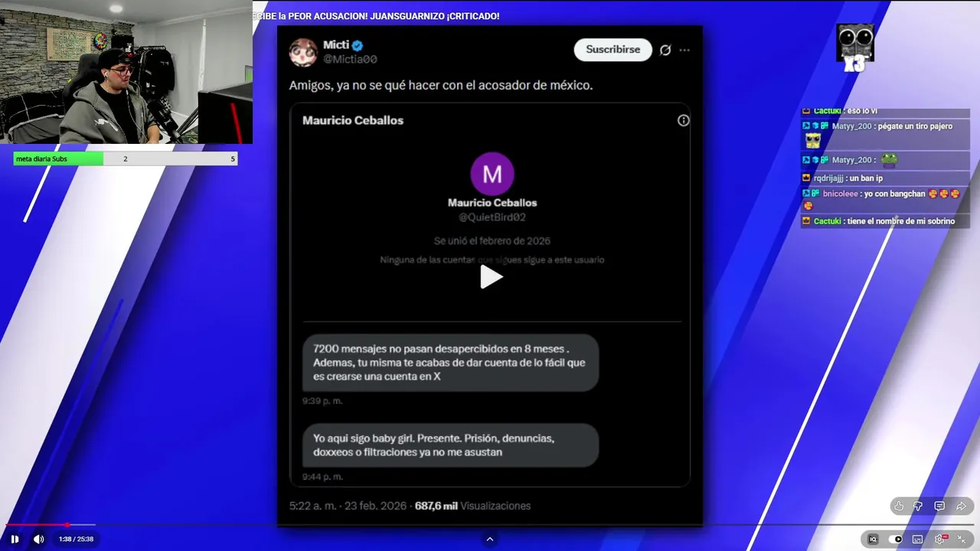Open the IQ enhancer icon
The height and width of the screenshot is (551, 980).
(873, 539)
